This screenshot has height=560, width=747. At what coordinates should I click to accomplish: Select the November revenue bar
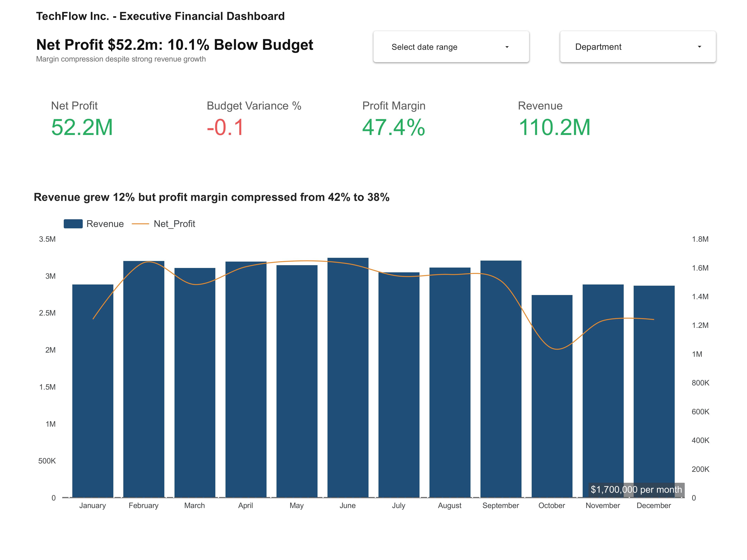[603, 391]
